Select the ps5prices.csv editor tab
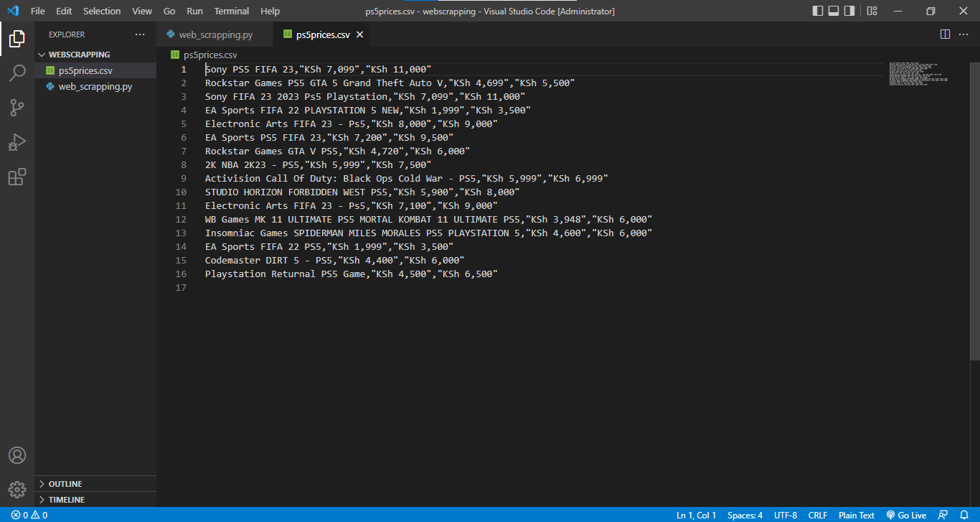 (323, 34)
